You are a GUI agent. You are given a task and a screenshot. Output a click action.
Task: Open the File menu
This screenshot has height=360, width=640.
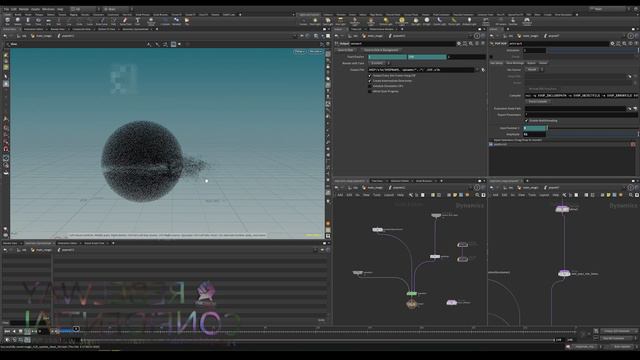tap(6, 9)
